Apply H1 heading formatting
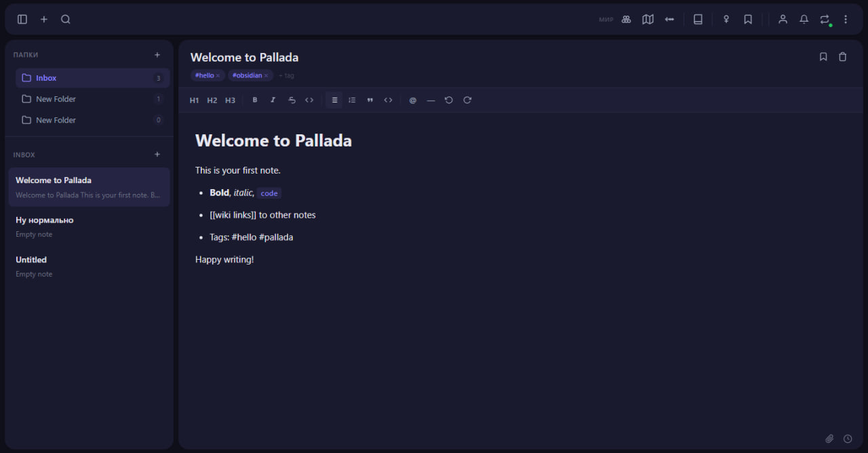868x453 pixels. tap(195, 100)
